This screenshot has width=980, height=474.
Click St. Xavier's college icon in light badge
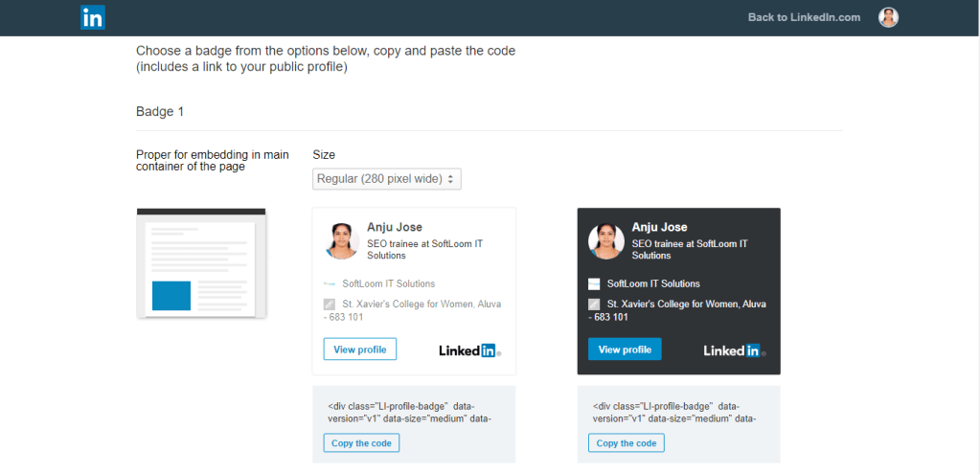(x=330, y=305)
